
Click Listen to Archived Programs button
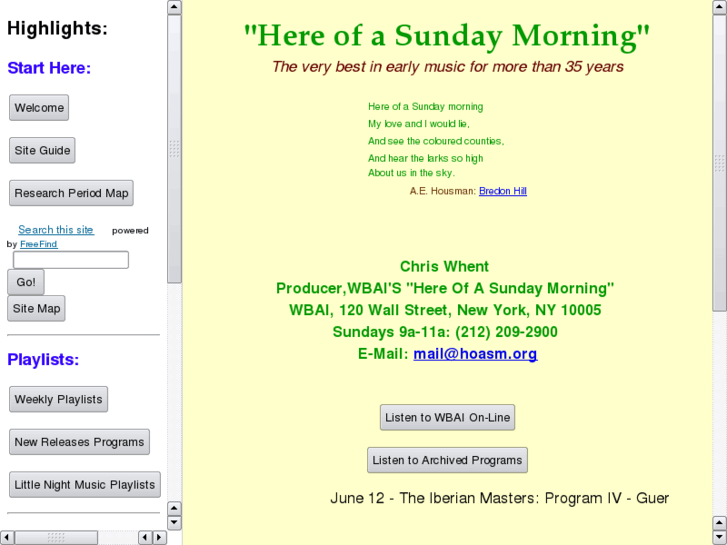pos(447,460)
